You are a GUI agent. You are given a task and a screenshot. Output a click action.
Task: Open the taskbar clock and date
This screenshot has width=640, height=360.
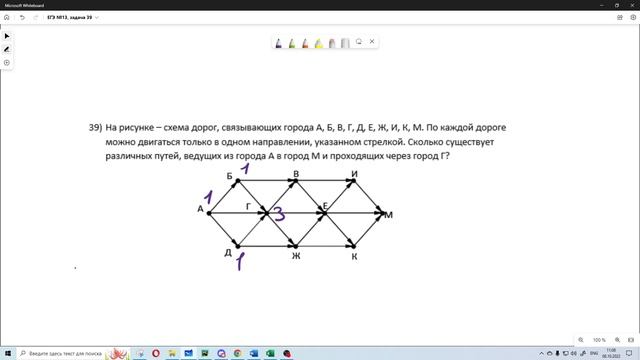click(611, 353)
